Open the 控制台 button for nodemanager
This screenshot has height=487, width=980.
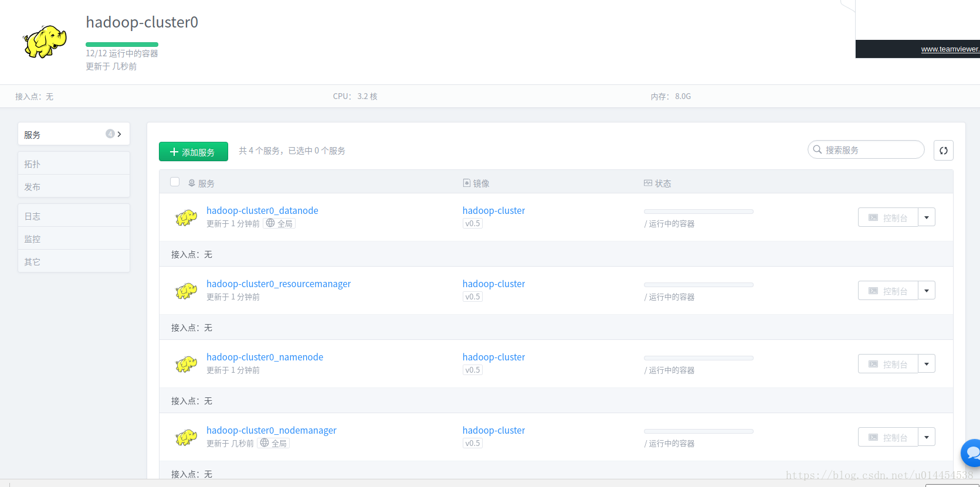click(888, 437)
